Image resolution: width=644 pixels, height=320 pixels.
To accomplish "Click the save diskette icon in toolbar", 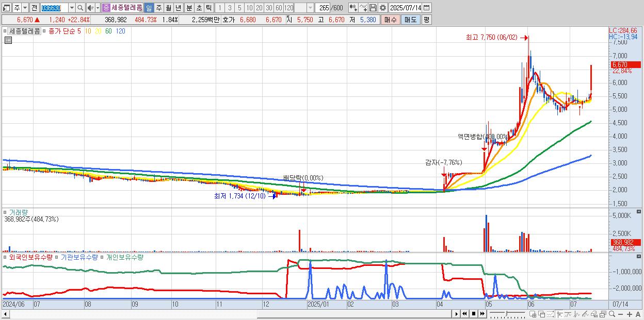I will (373, 8).
